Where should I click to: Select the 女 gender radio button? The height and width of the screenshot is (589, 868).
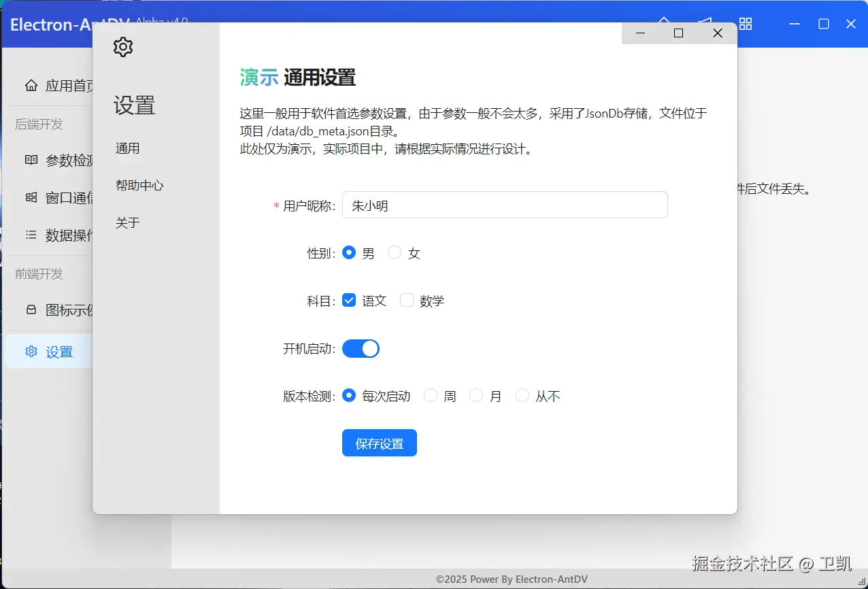[395, 252]
